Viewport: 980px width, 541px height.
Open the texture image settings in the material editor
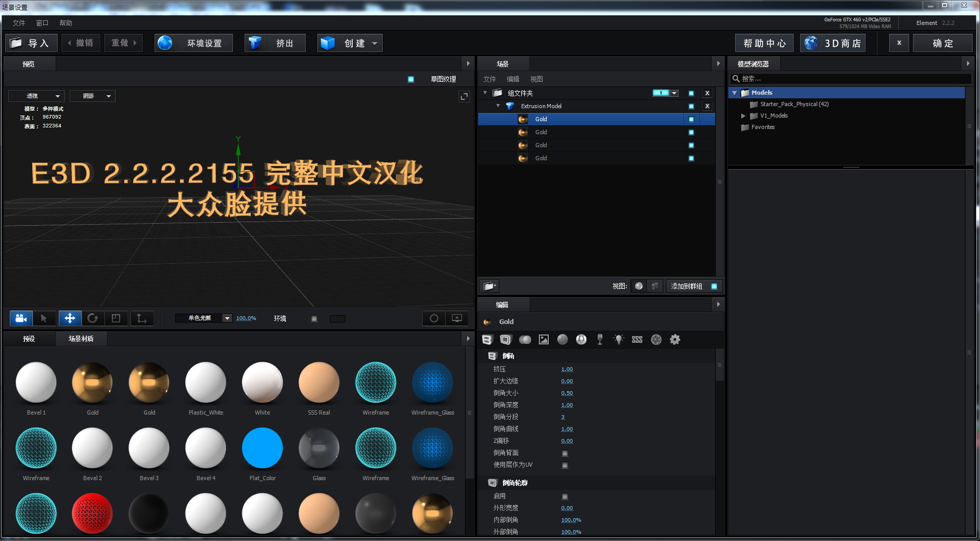(544, 339)
